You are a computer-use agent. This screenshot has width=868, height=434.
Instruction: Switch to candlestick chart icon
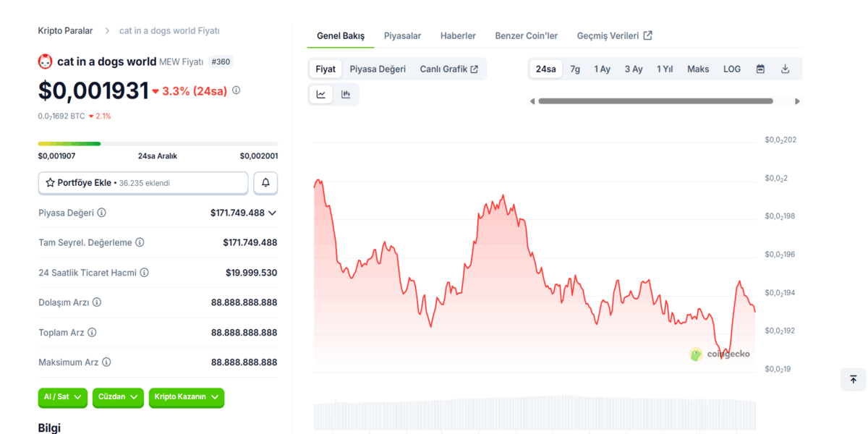346,94
